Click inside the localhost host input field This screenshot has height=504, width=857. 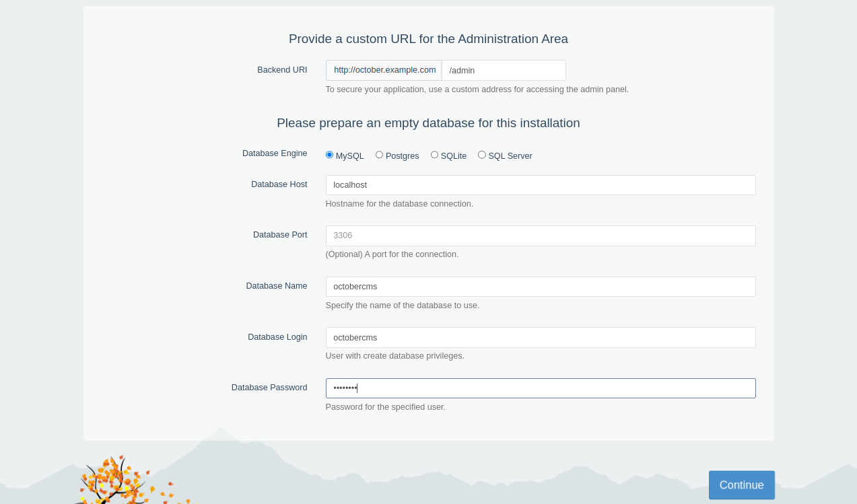(x=540, y=185)
